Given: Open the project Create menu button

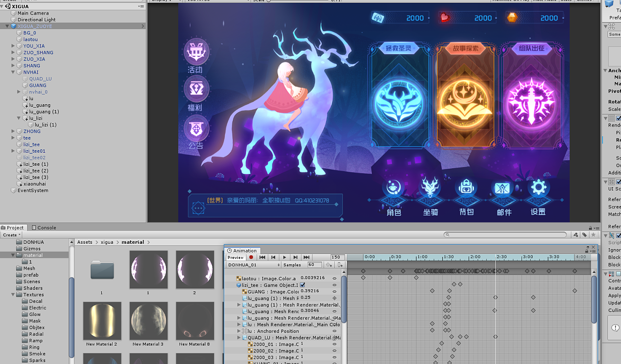Looking at the screenshot, I should tap(11, 235).
